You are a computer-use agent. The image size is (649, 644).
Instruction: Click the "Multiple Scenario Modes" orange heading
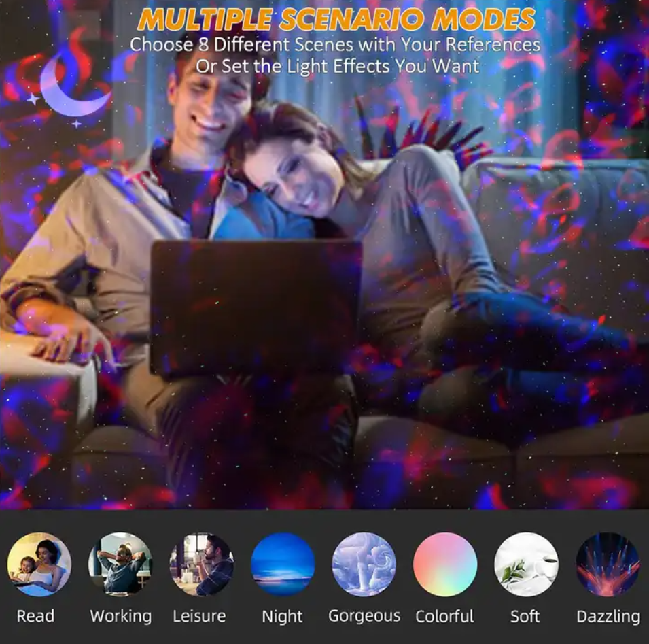pyautogui.click(x=336, y=19)
